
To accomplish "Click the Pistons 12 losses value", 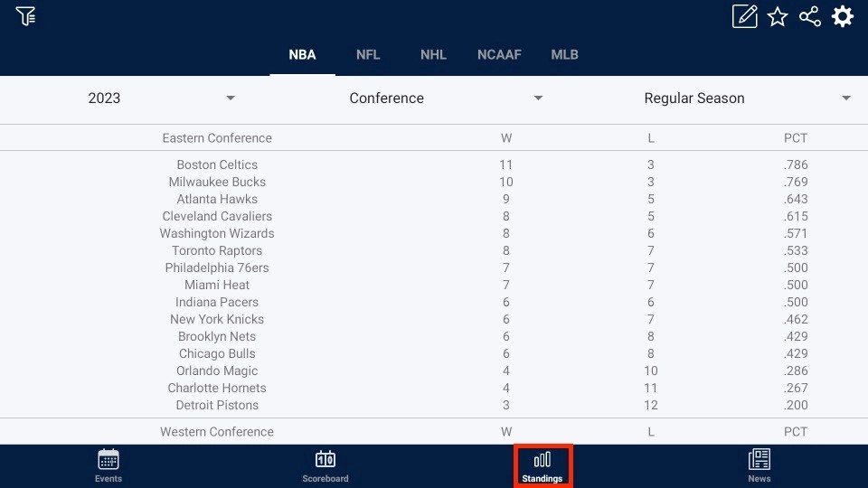I will [651, 405].
